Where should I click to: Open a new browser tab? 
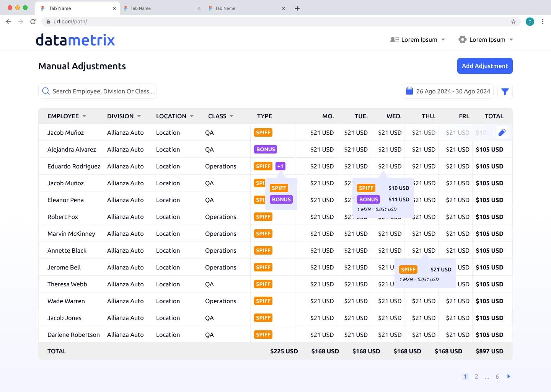tap(297, 8)
